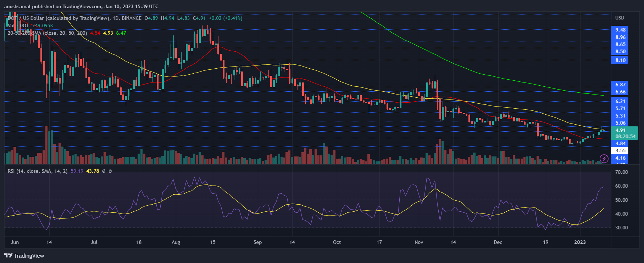Click the 8.96 price level label
The height and width of the screenshot is (263, 644).
point(620,37)
